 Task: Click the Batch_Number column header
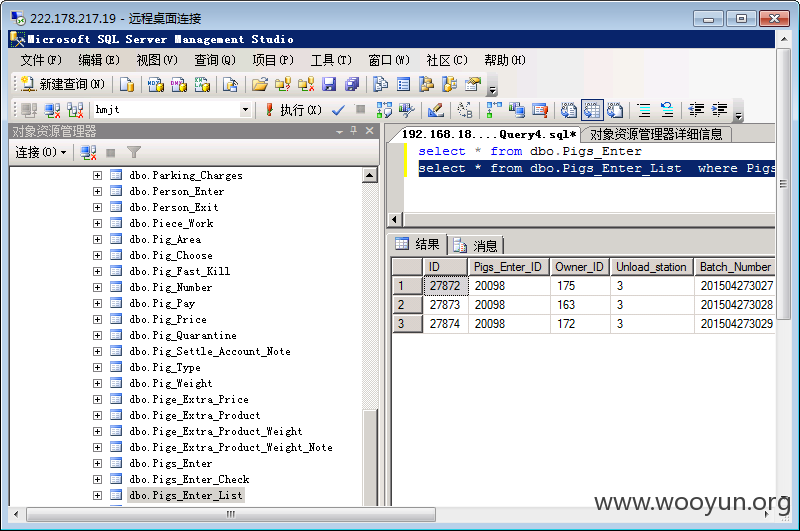click(x=735, y=267)
